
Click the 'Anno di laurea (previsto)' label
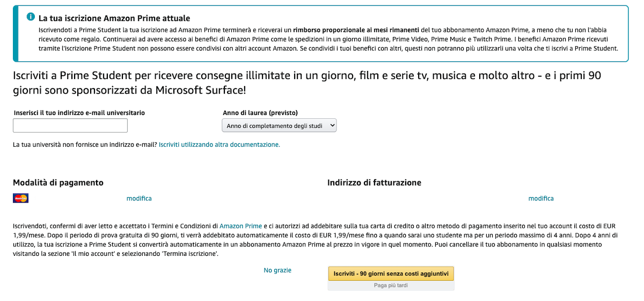[260, 113]
